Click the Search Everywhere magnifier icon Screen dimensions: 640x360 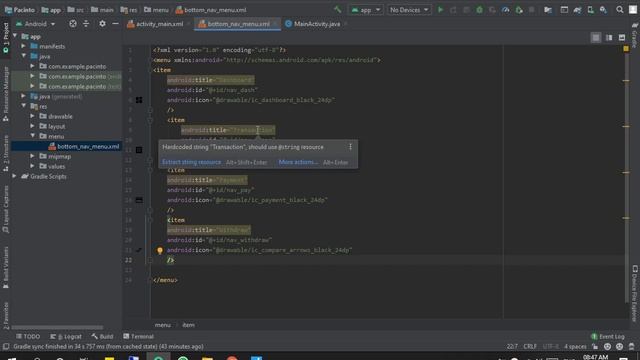(x=620, y=9)
